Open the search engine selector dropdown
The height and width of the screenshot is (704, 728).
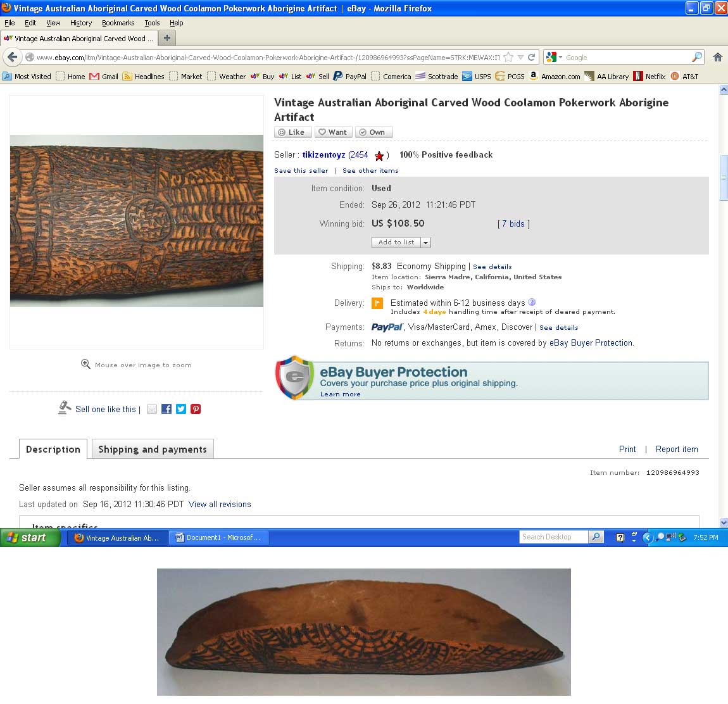pos(555,57)
